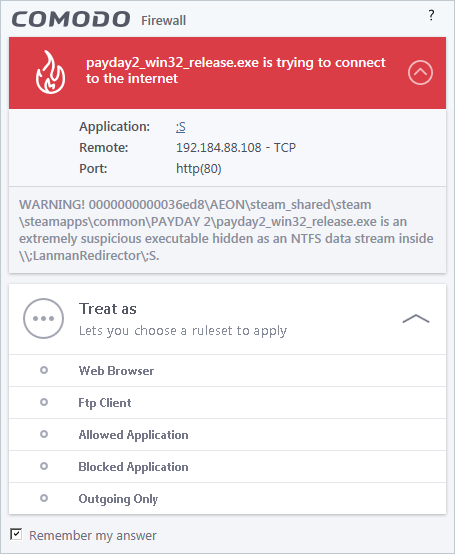Select the Web Browser radio option

(44, 370)
